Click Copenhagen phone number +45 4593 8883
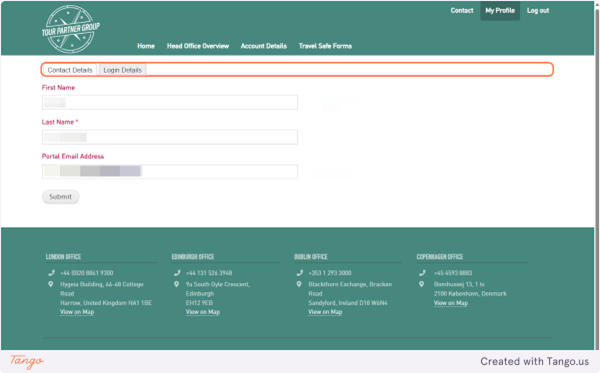The height and width of the screenshot is (373, 600). 453,273
